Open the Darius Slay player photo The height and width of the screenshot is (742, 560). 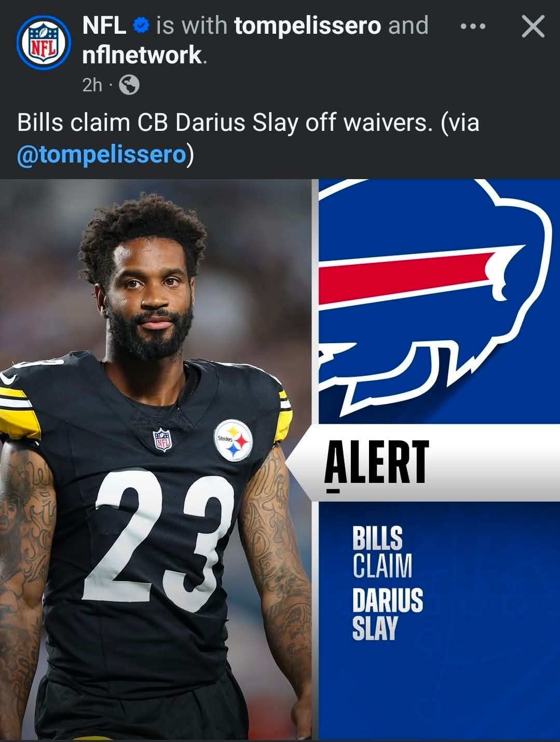156,460
